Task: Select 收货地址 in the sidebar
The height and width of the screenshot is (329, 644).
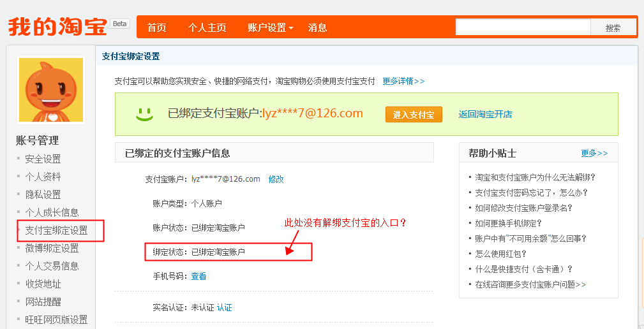Action: tap(43, 284)
